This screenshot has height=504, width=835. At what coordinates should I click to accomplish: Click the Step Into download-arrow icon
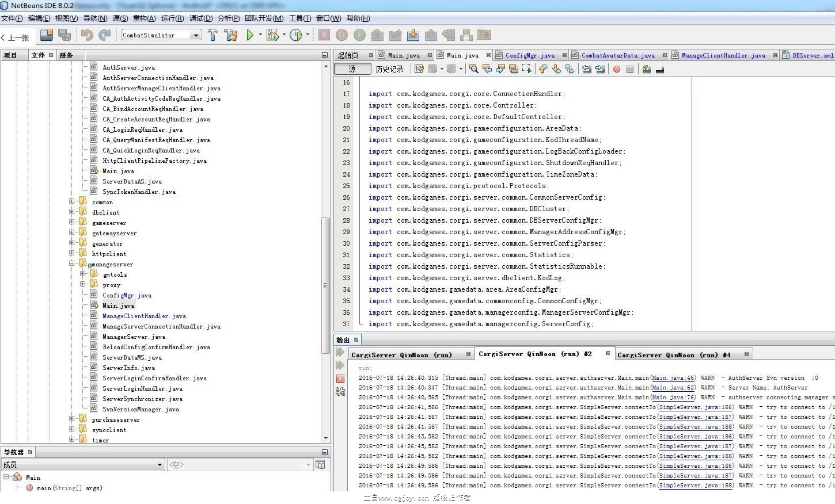[413, 35]
